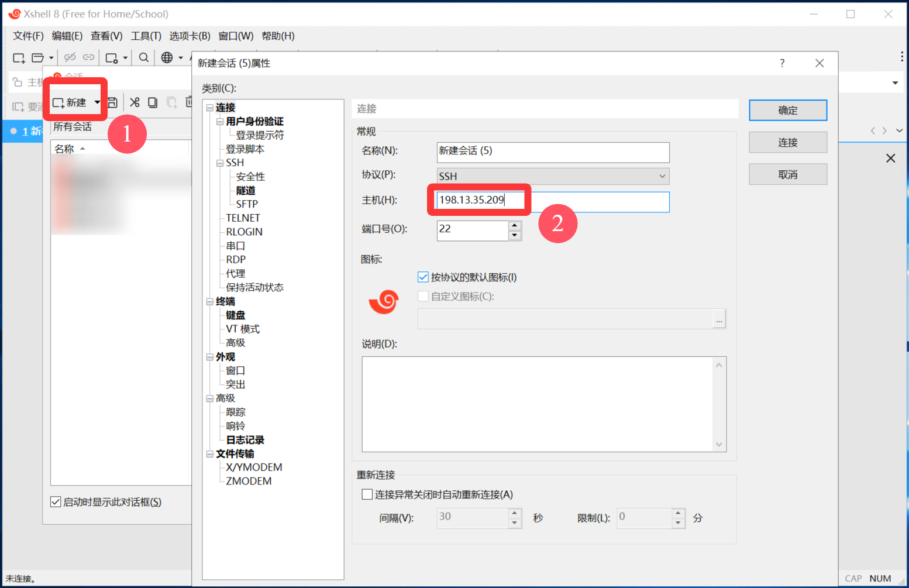Click the magnifier search icon in toolbar
Screen dimensions: 909x588
coord(143,57)
